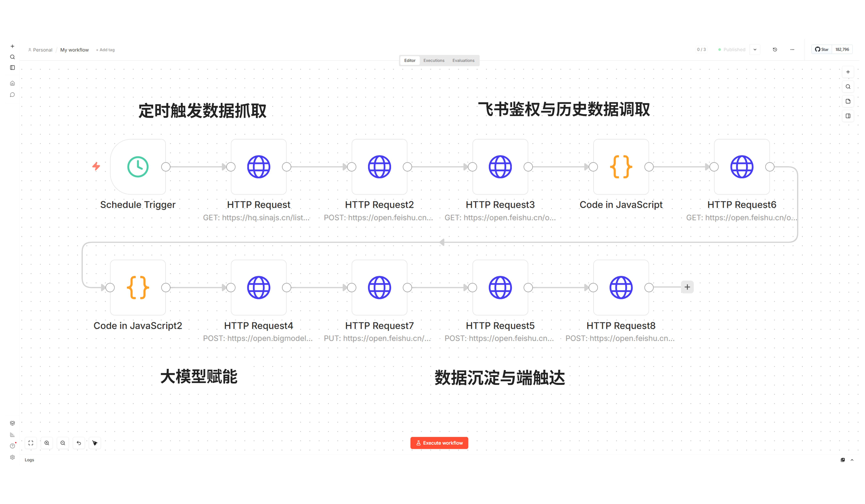Fit workflow to view using reset-zoom icon
865x504 pixels.
pyautogui.click(x=31, y=443)
